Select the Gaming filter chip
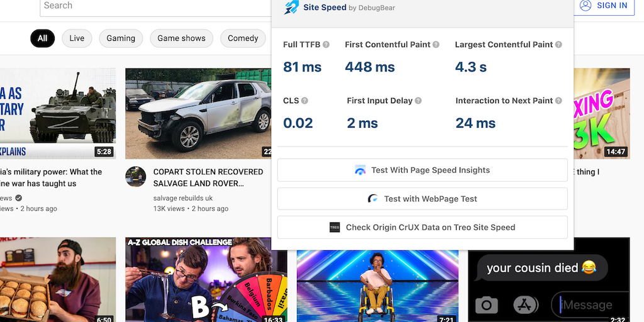The height and width of the screenshot is (322, 644). 121,38
